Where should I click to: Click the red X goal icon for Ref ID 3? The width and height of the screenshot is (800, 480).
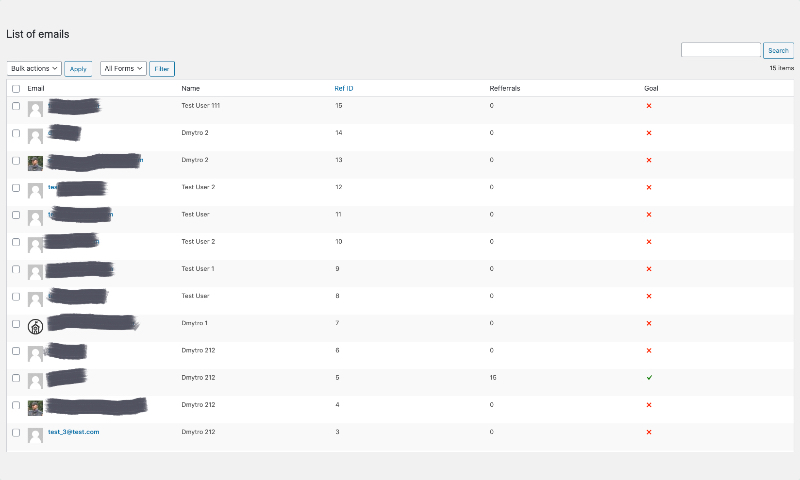649,432
